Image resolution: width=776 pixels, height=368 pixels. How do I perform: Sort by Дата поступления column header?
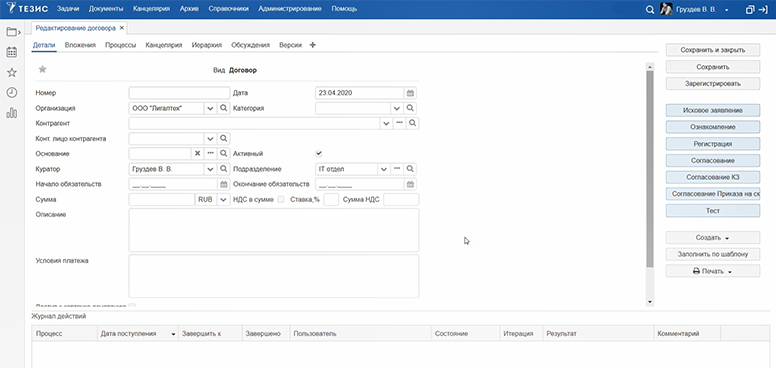[x=138, y=334]
